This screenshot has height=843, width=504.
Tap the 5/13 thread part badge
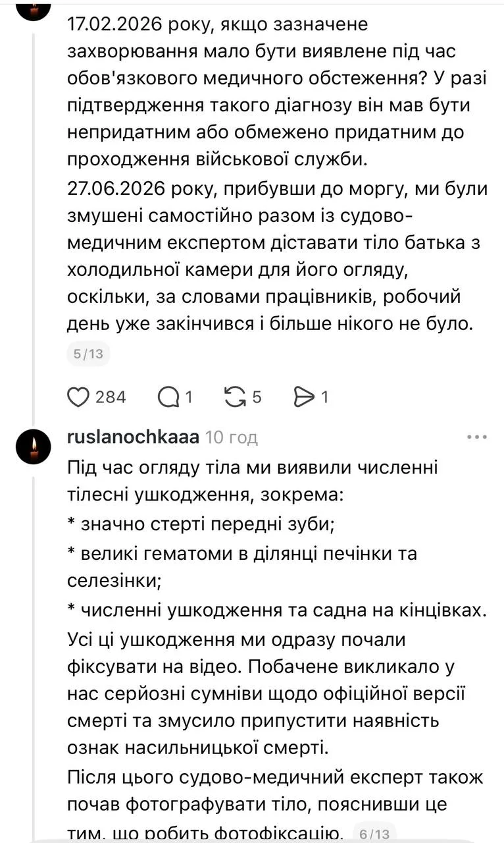click(x=88, y=354)
